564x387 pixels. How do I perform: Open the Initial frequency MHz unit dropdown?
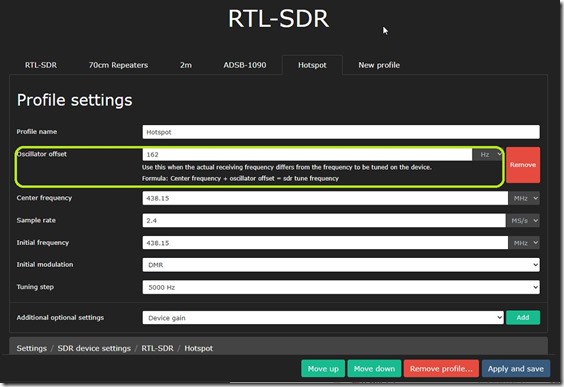coord(524,243)
